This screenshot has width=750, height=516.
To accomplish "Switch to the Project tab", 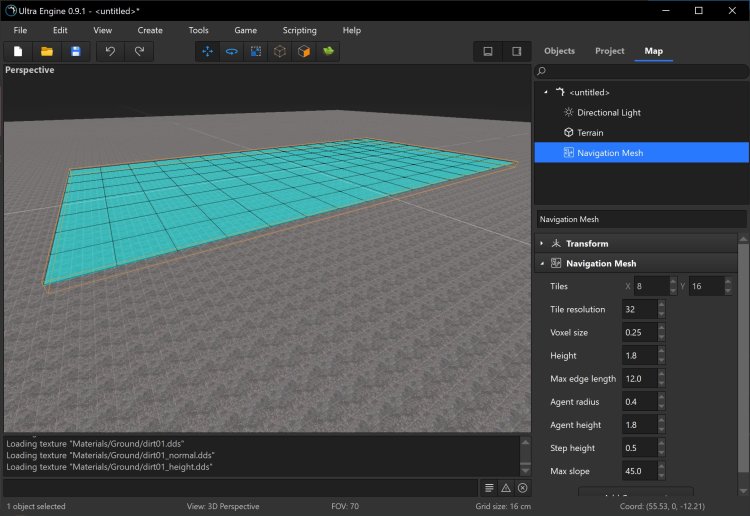I will click(x=609, y=51).
